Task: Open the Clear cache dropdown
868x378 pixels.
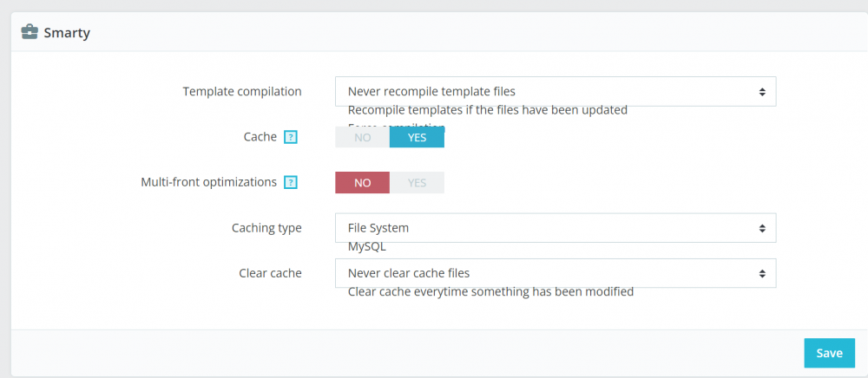Action: point(555,273)
